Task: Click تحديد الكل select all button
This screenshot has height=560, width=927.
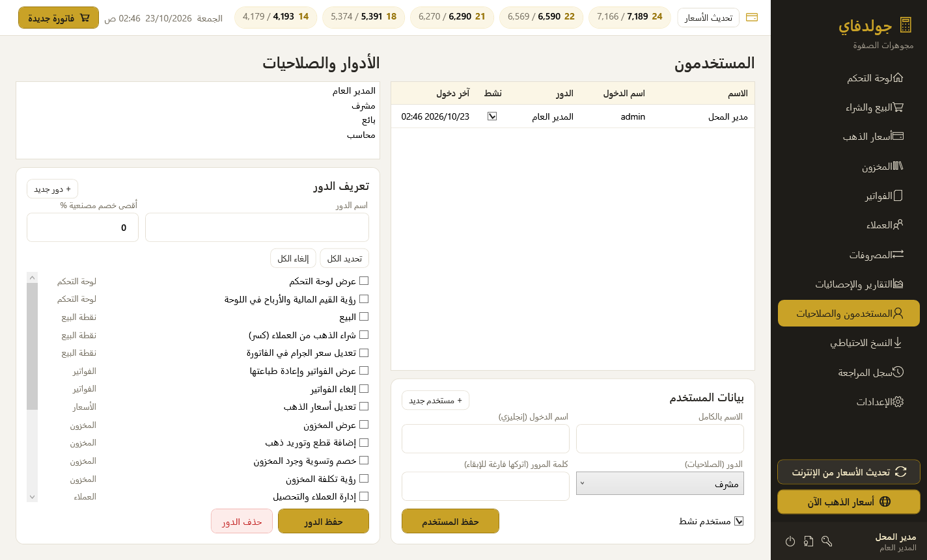Action: [344, 258]
